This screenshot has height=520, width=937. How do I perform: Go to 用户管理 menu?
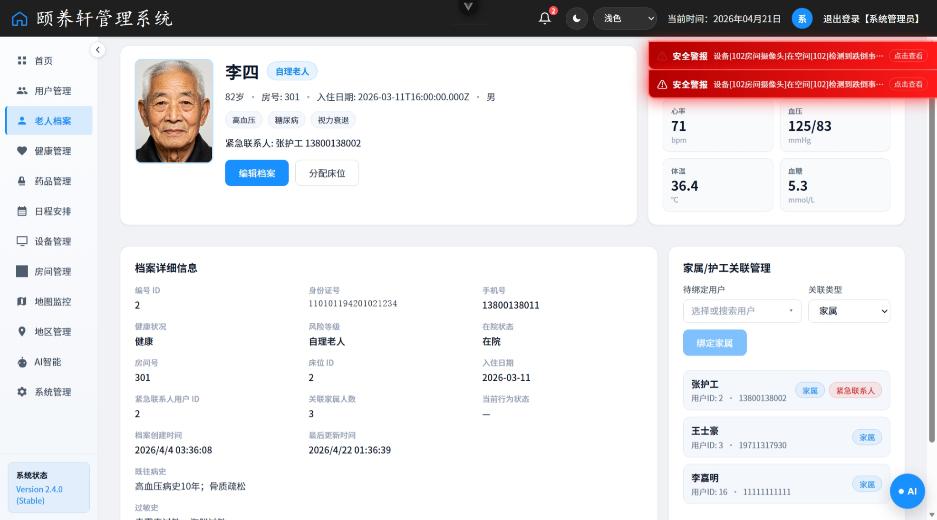49,90
